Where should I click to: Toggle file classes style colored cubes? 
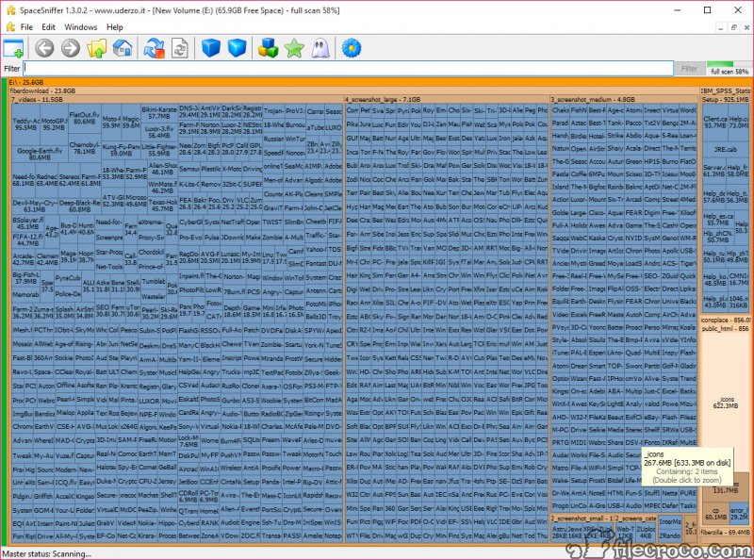point(268,48)
